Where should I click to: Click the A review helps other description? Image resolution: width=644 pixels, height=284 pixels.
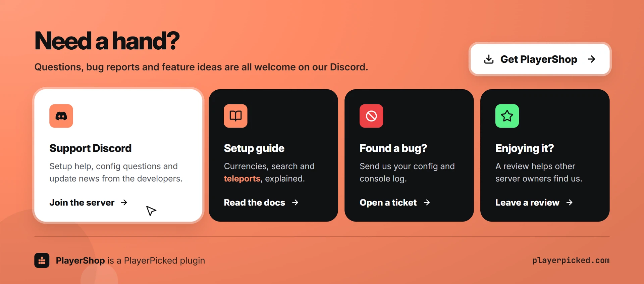539,173
